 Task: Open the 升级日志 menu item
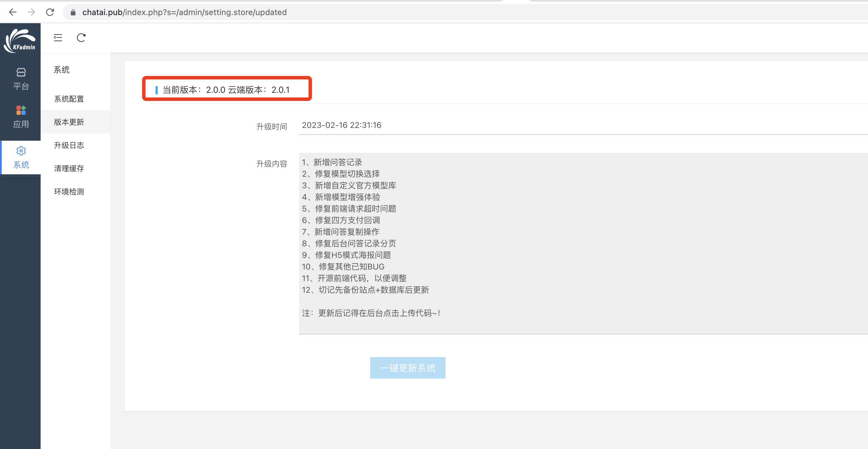coord(69,145)
